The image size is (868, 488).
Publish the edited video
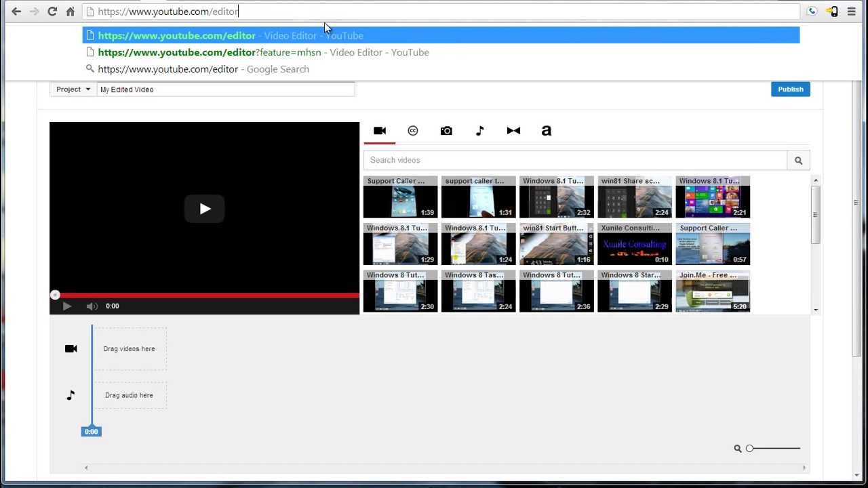(791, 89)
